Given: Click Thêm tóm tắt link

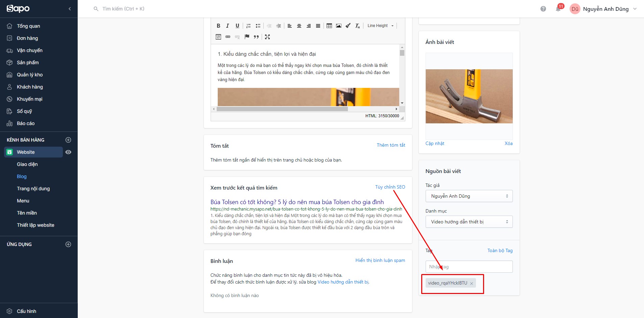Looking at the screenshot, I should (x=391, y=145).
